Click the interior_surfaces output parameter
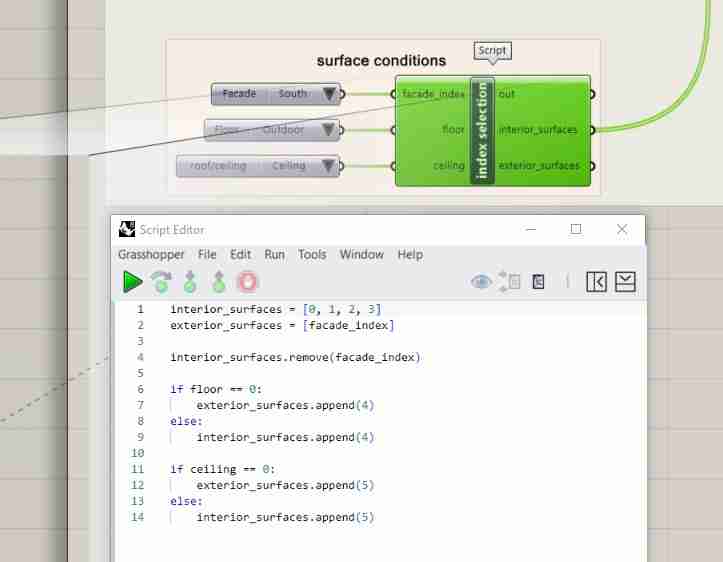723x562 pixels. tap(537, 130)
